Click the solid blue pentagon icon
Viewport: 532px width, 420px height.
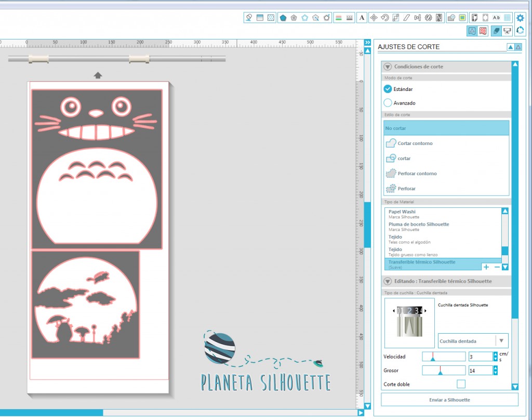click(283, 18)
